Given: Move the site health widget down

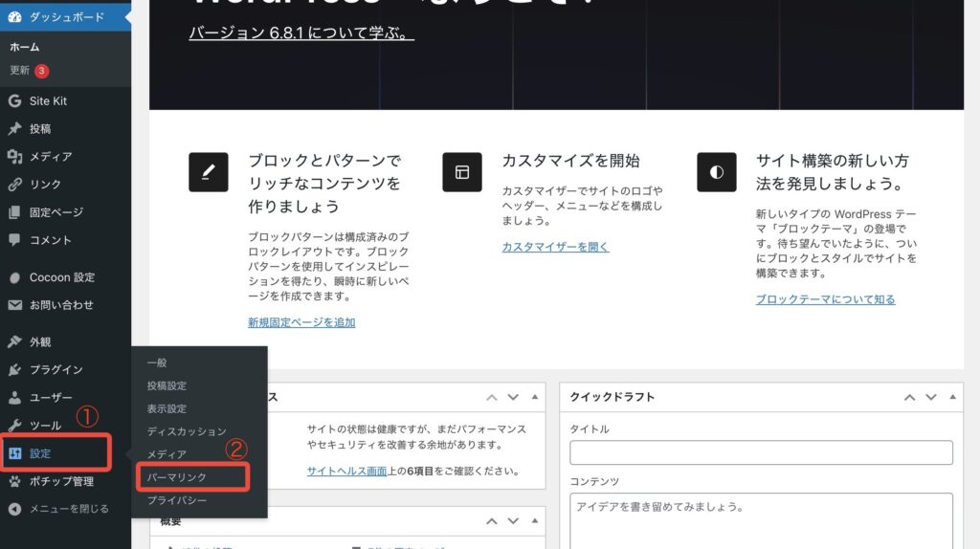Looking at the screenshot, I should (x=513, y=397).
